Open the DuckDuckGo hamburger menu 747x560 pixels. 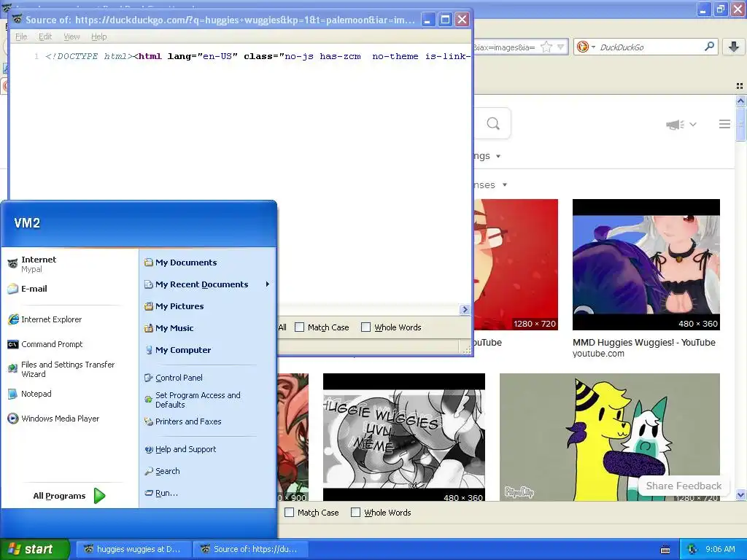[x=724, y=124]
